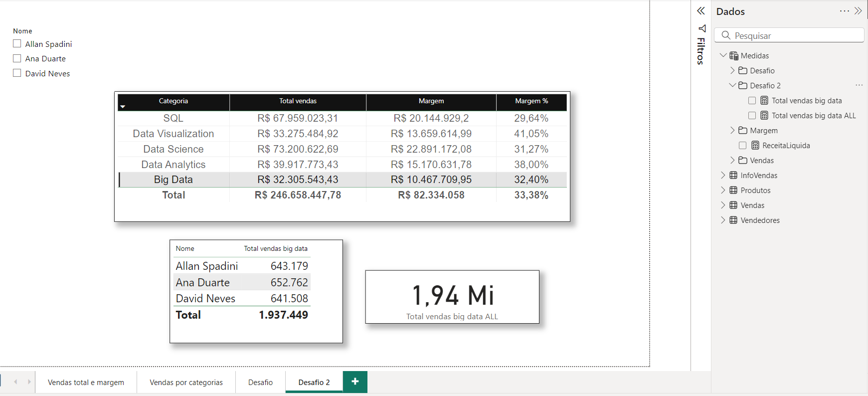Sort by Margem column header
Screen dimensions: 868x396
click(431, 101)
